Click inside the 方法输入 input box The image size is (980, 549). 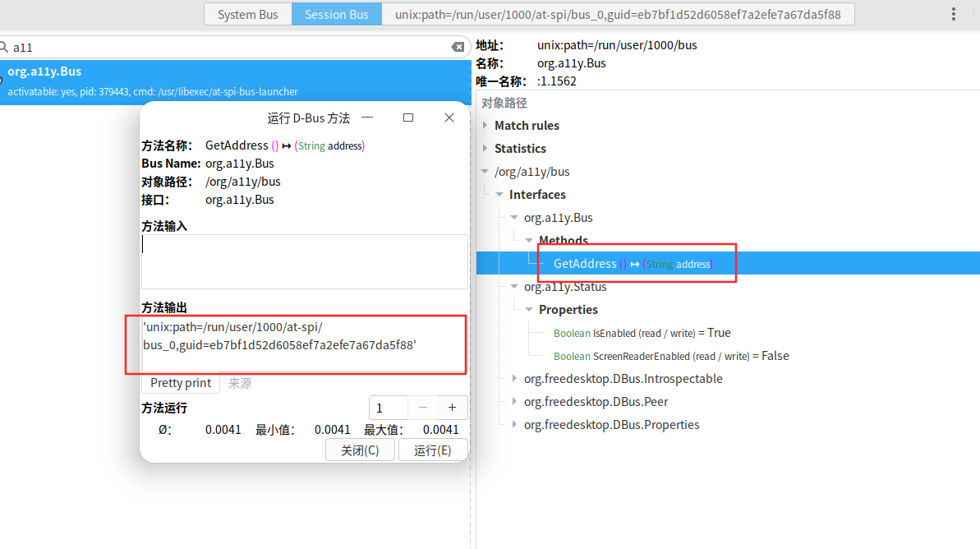click(x=304, y=261)
